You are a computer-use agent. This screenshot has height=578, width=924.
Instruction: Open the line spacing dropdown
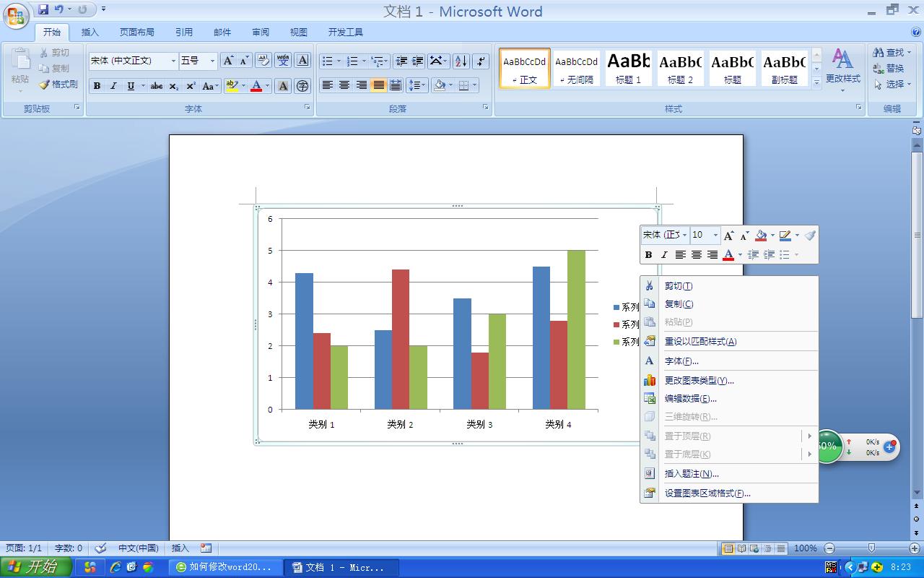[x=417, y=85]
